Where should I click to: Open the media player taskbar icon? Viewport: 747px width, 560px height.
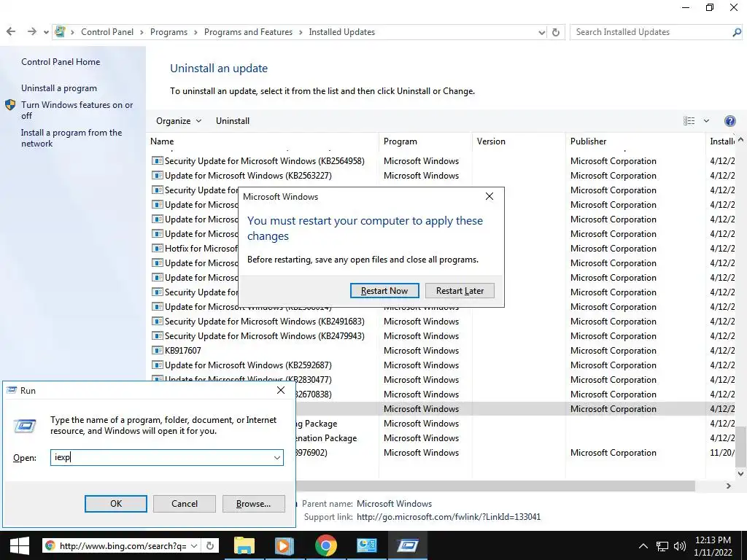pos(285,545)
